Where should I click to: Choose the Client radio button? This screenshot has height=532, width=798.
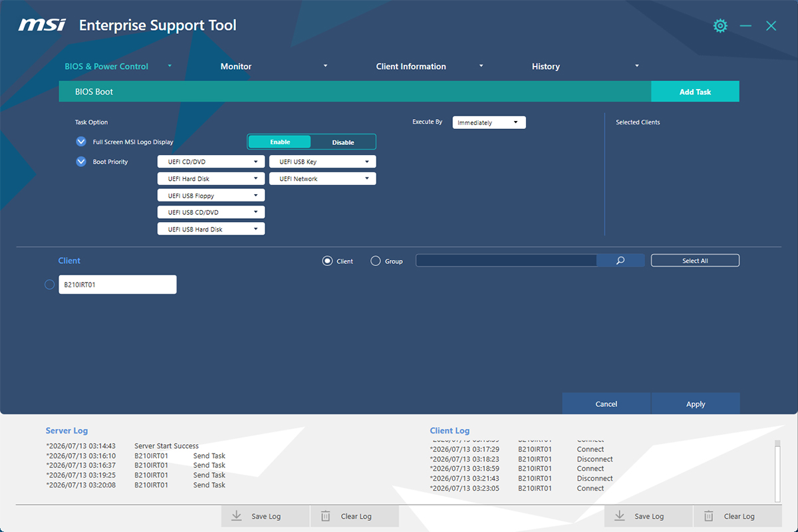tap(327, 261)
